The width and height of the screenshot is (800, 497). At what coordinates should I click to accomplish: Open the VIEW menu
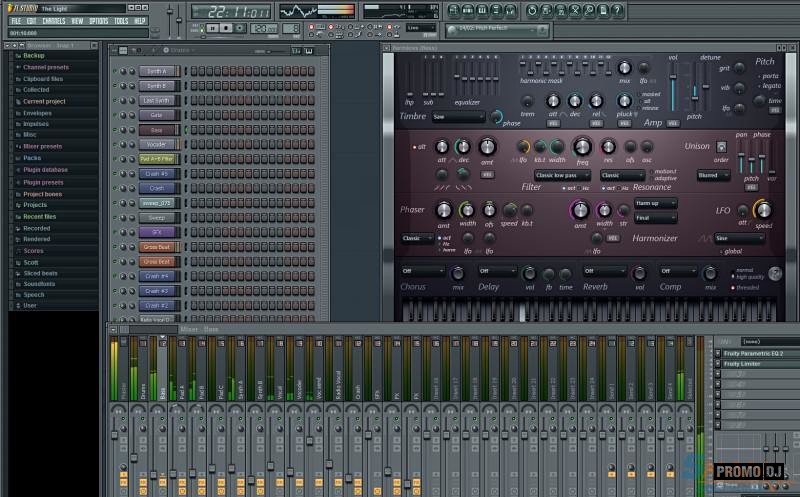pyautogui.click(x=78, y=21)
